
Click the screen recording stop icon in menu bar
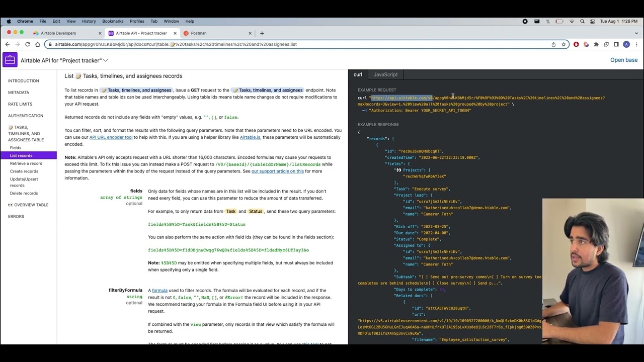pos(525,21)
